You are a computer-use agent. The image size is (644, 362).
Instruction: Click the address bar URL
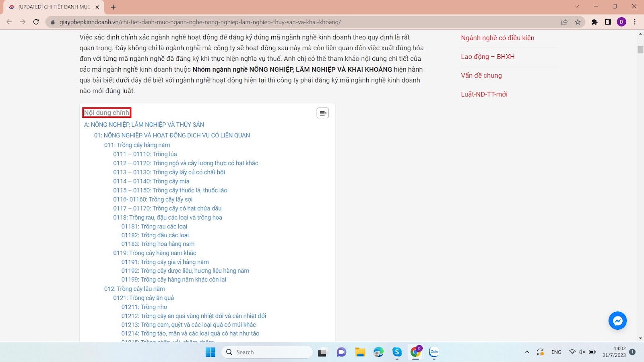point(200,22)
